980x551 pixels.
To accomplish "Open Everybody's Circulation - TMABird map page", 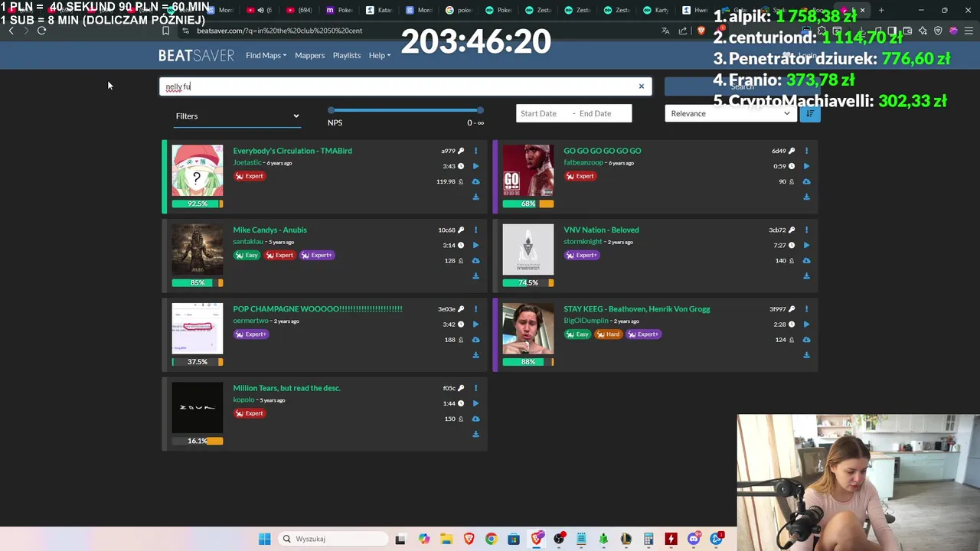I will click(x=292, y=151).
